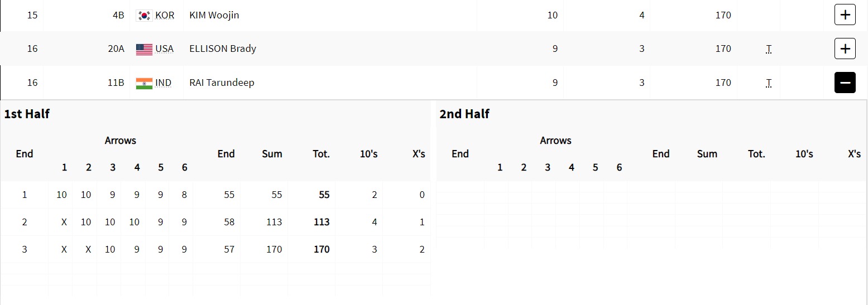868x305 pixels.
Task: Click target position 11B
Action: tap(116, 83)
